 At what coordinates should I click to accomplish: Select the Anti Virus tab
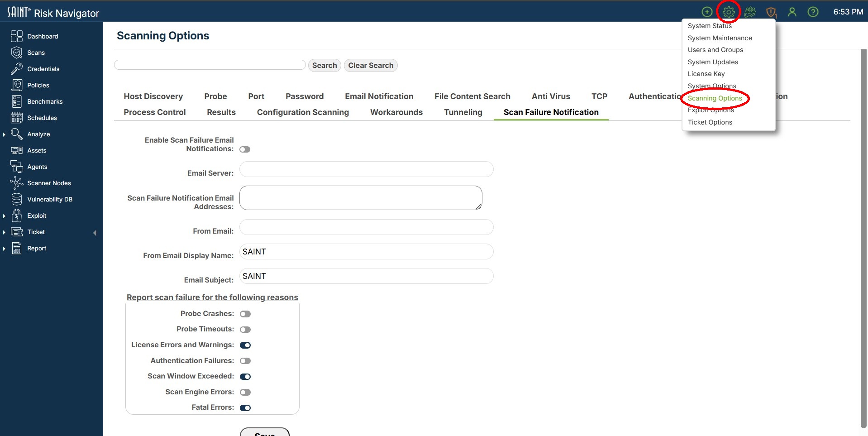(551, 96)
